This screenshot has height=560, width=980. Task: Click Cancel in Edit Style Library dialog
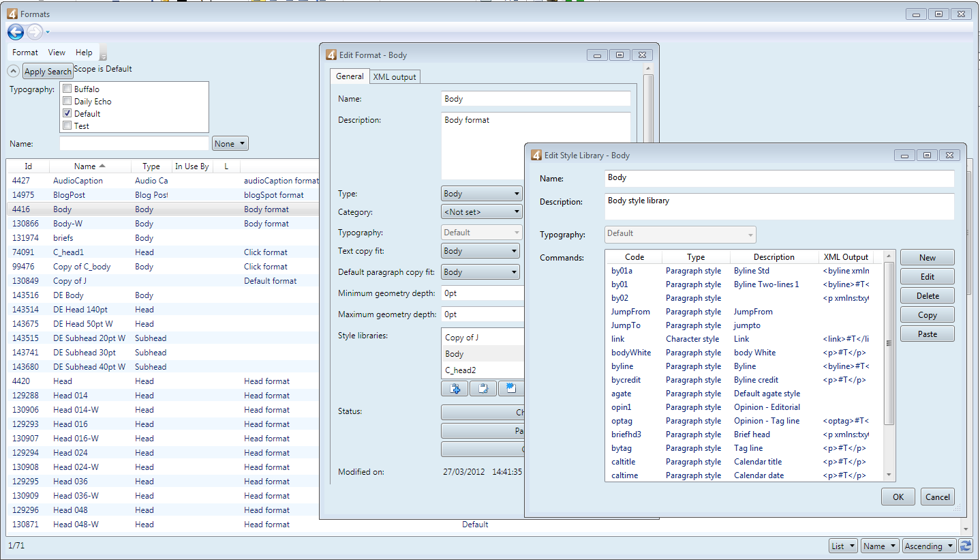coord(937,497)
